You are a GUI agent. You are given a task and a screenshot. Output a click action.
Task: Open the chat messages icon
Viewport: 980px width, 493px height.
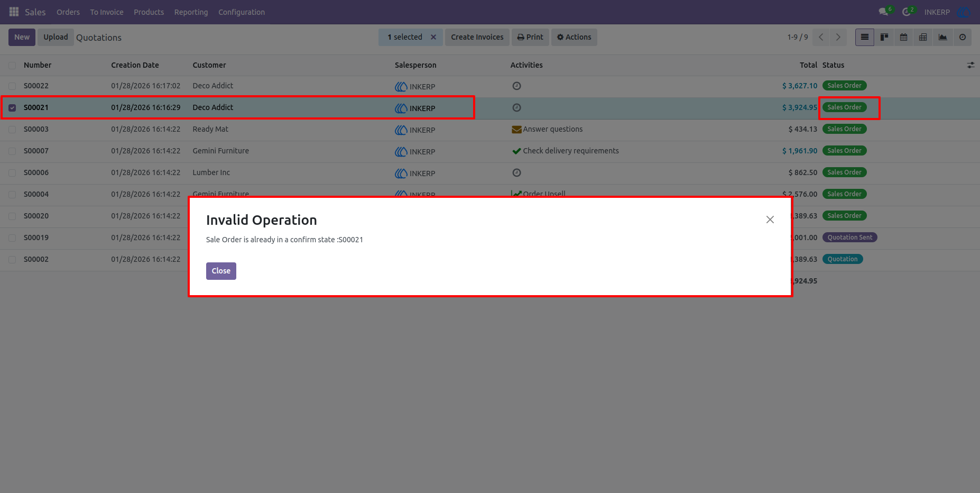pyautogui.click(x=883, y=12)
